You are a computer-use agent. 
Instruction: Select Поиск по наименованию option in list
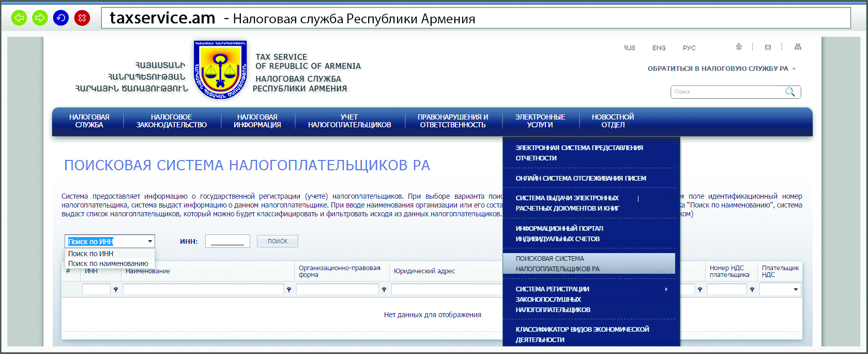[x=110, y=263]
